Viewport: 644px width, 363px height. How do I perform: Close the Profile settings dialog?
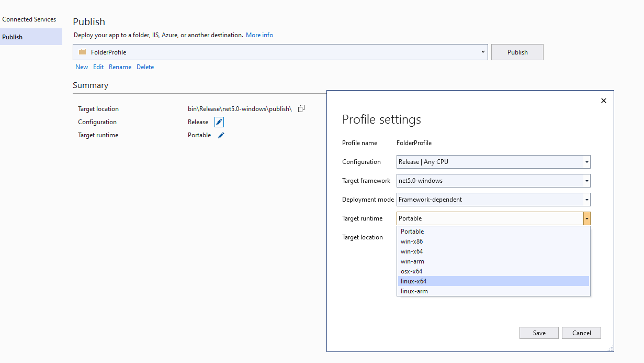click(603, 100)
